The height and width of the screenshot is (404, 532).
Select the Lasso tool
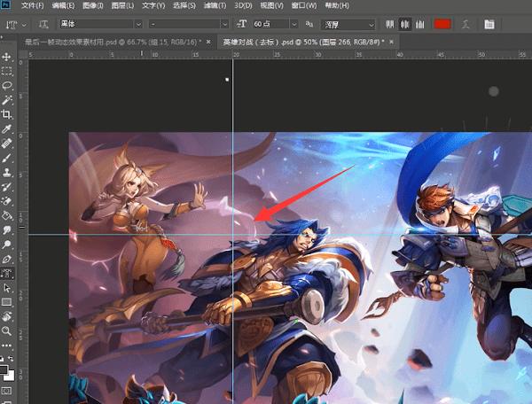point(6,85)
